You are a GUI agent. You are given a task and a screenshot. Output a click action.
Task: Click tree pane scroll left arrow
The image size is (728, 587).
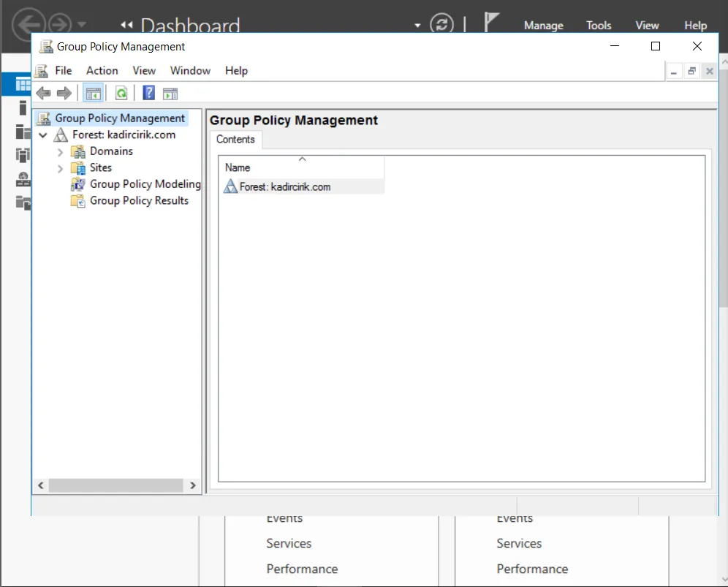tap(41, 485)
